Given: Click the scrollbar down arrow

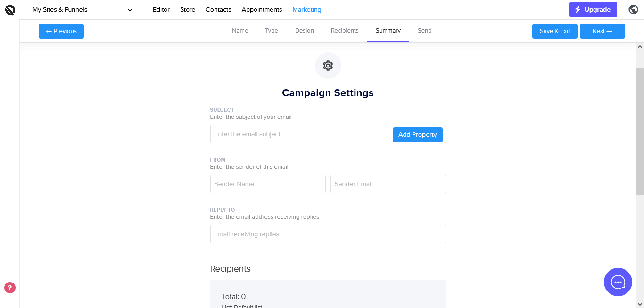Looking at the screenshot, I should click(640, 304).
